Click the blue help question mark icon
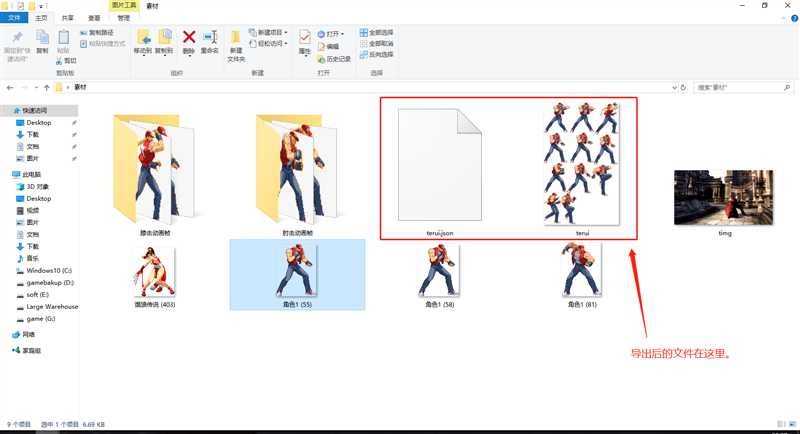Viewport: 800px width, 434px height. click(x=794, y=18)
